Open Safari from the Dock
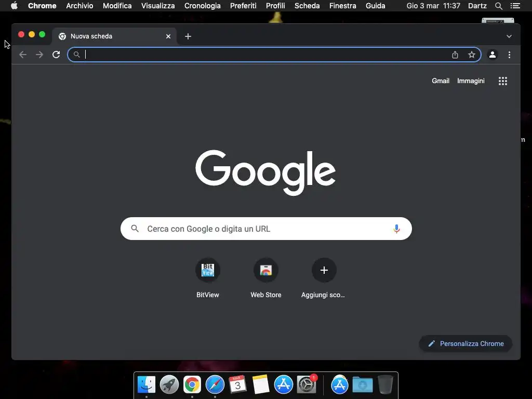532x399 pixels. coord(215,385)
